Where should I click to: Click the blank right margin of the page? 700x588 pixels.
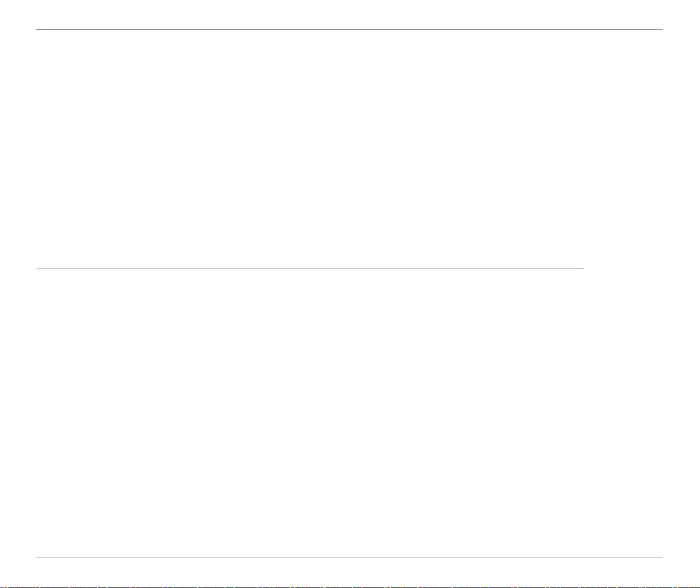click(682, 293)
